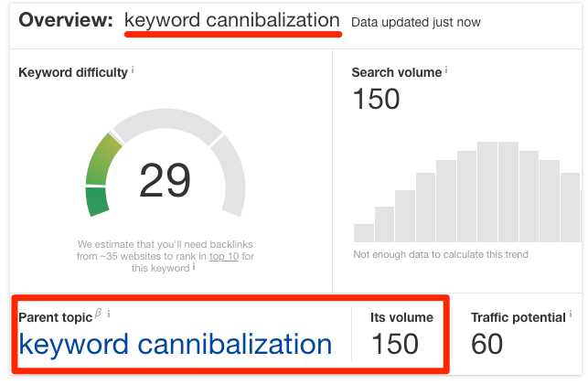Click the shortest bar in the trend chart
This screenshot has width=588, height=384.
(x=364, y=232)
